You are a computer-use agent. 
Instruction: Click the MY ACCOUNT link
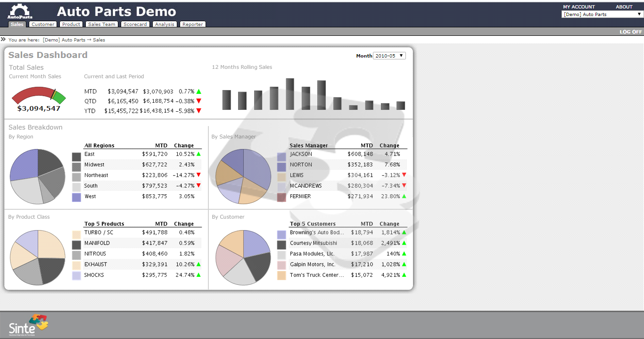click(579, 7)
